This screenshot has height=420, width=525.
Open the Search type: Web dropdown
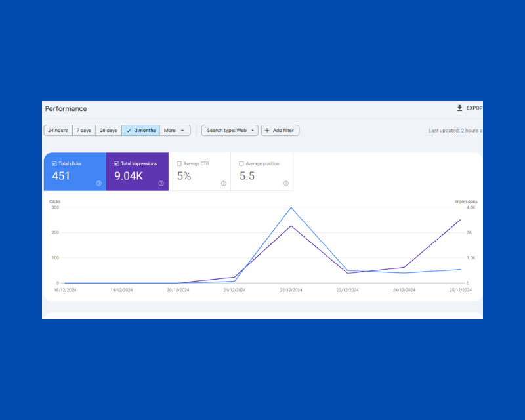[x=229, y=131]
